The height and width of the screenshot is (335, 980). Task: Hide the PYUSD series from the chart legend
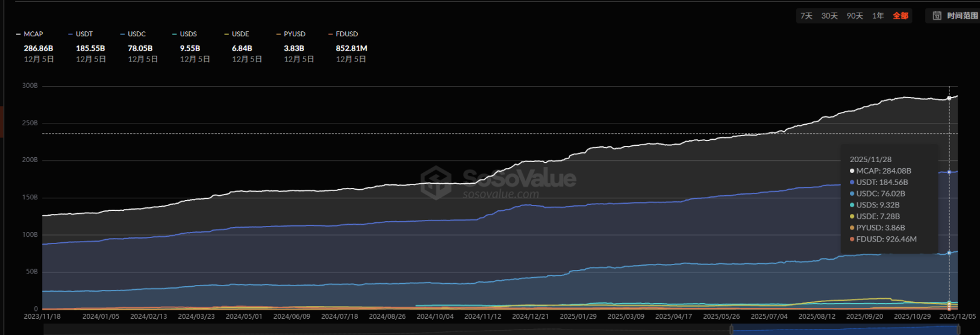[294, 34]
